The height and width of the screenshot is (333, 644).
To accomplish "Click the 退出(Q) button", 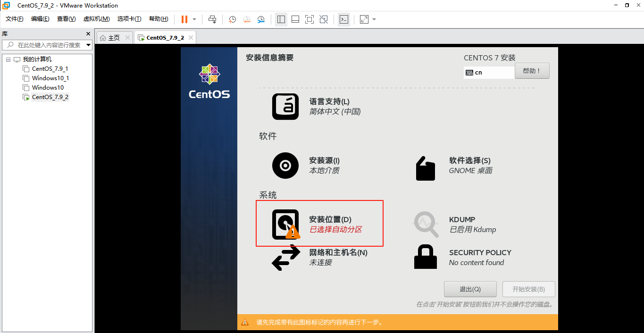I will pyautogui.click(x=470, y=289).
